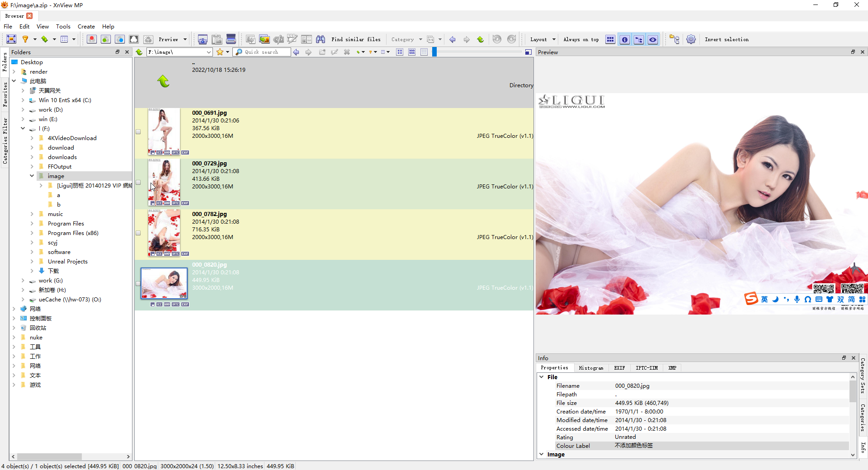868x470 pixels.
Task: Open the Layout dropdown
Action: click(542, 40)
